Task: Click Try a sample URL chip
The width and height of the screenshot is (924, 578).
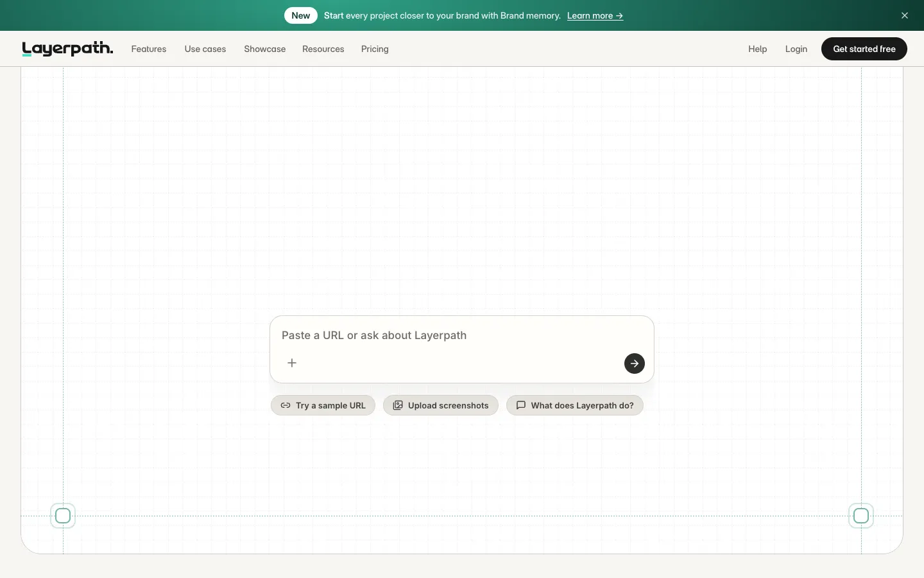Action: click(x=323, y=405)
